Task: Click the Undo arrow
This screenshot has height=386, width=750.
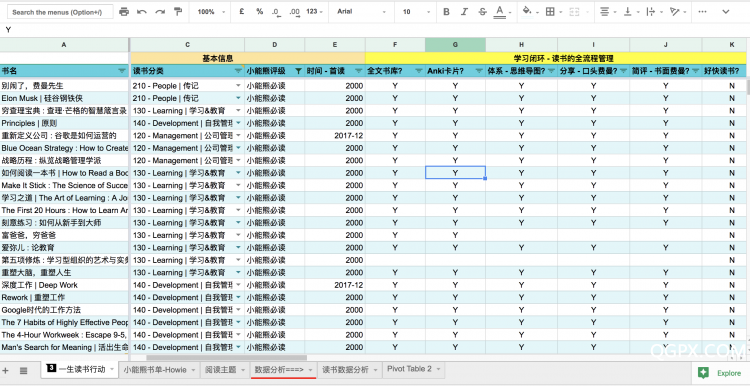Action: pyautogui.click(x=142, y=12)
